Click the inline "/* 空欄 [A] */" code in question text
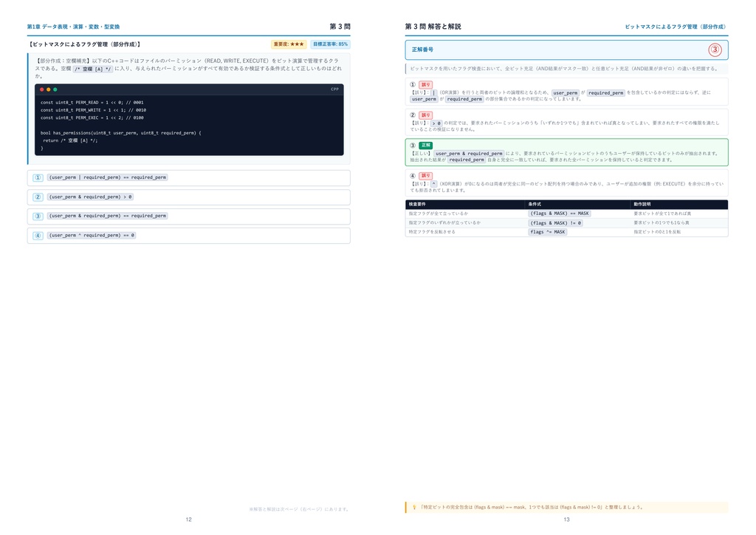Image resolution: width=756 pixels, height=535 pixels. pyautogui.click(x=93, y=69)
